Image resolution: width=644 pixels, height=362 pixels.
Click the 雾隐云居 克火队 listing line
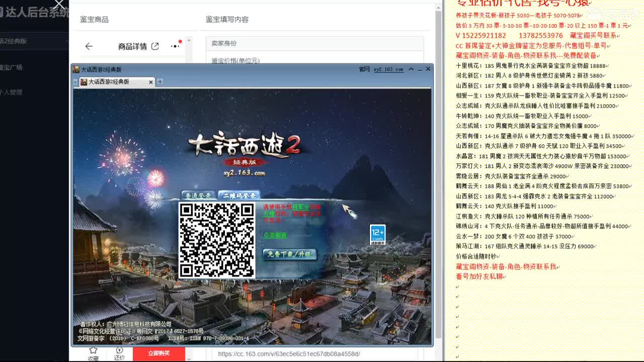512,176
